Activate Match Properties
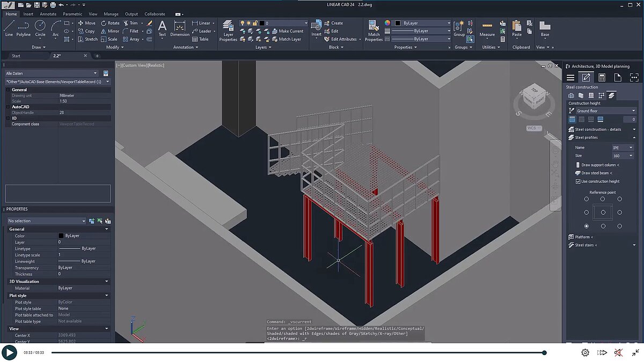This screenshot has height=362, width=644. tap(374, 29)
